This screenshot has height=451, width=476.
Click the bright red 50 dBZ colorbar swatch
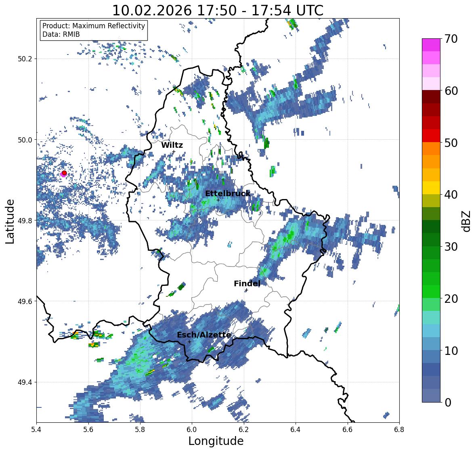pos(431,136)
